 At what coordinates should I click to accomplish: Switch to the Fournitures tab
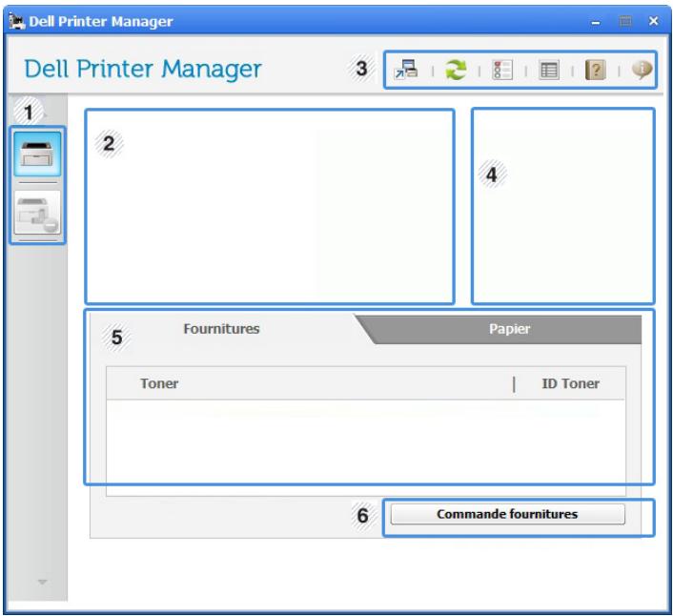pyautogui.click(x=221, y=329)
